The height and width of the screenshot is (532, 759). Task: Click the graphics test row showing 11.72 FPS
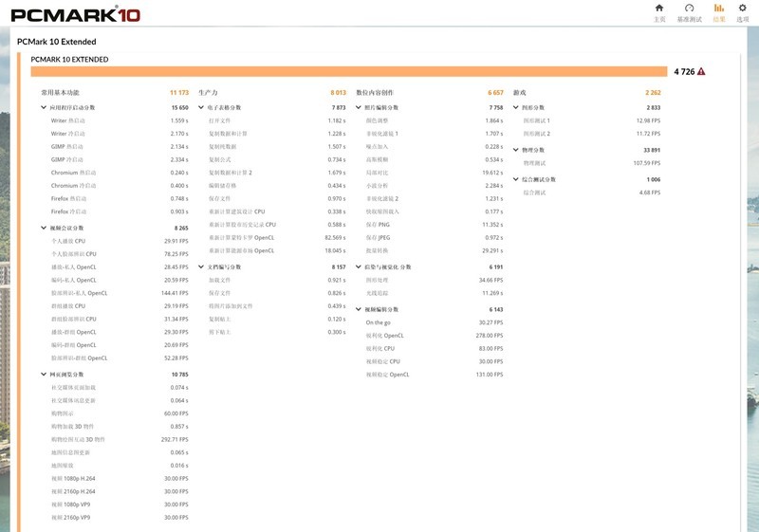pyautogui.click(x=591, y=134)
